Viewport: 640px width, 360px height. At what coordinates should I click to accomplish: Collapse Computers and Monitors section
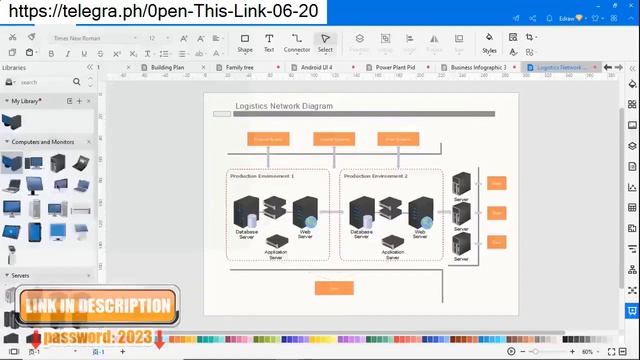7,142
